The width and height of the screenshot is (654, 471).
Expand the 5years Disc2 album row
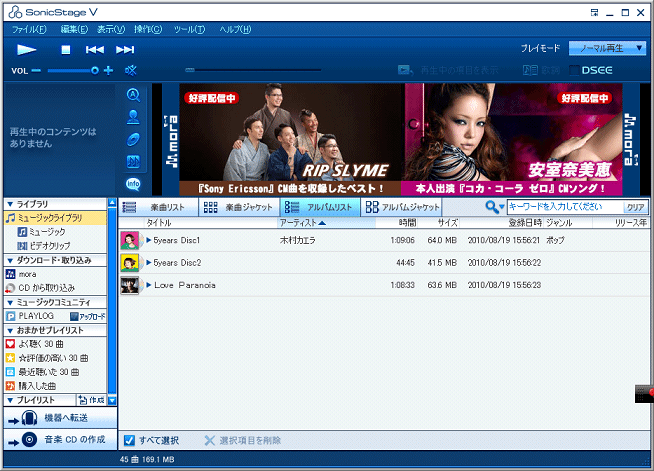pos(148,263)
